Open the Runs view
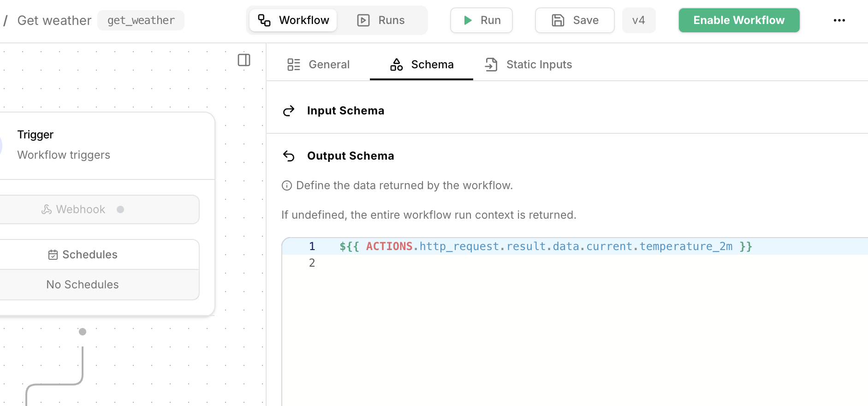Screen dimensions: 868x406 point(381,20)
